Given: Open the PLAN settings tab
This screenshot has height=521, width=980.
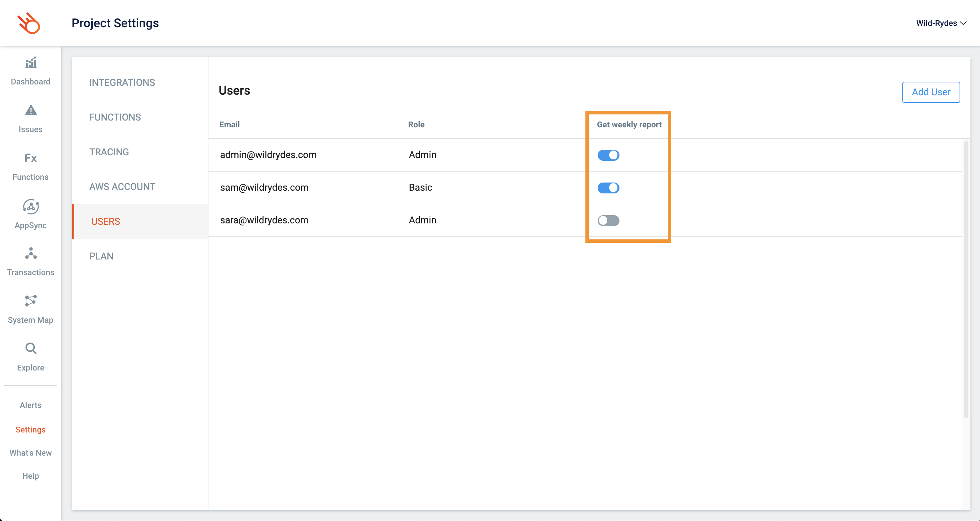Looking at the screenshot, I should click(101, 256).
